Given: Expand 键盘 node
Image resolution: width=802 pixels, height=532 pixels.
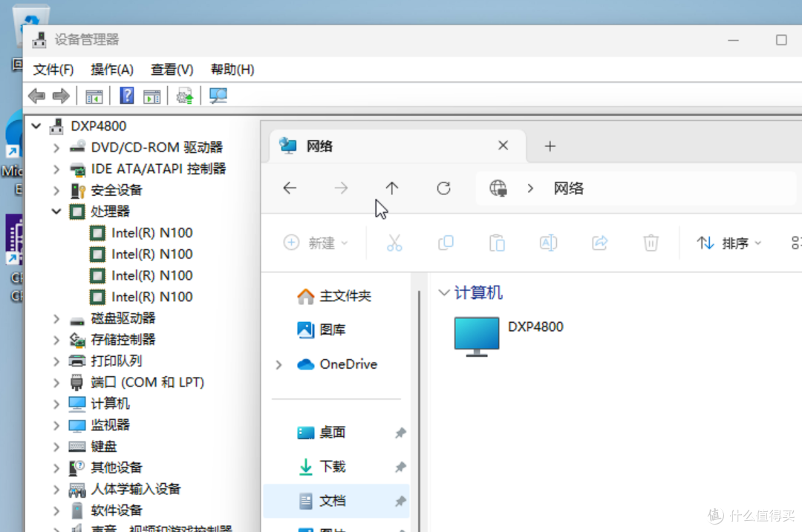Looking at the screenshot, I should coord(56,447).
